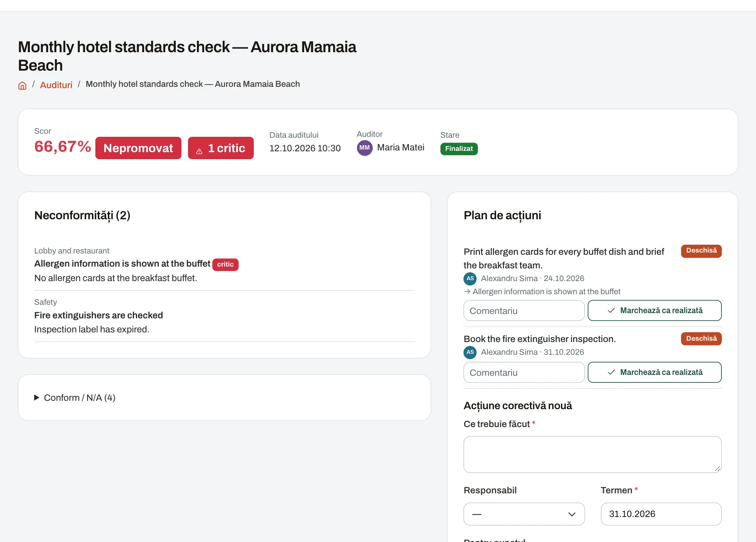This screenshot has height=542, width=756.
Task: Click 'Inspection label has expired.' note
Action: click(x=92, y=329)
